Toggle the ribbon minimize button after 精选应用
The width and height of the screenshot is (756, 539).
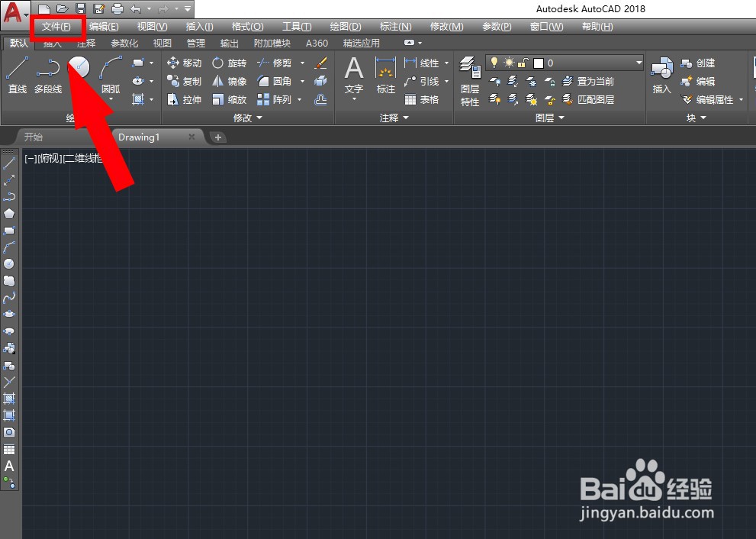click(x=410, y=43)
